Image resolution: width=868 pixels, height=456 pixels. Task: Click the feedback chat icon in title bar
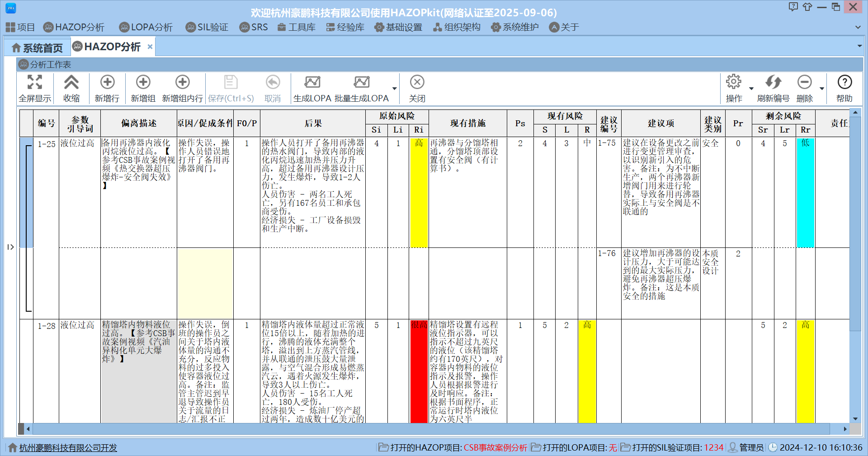pyautogui.click(x=793, y=7)
